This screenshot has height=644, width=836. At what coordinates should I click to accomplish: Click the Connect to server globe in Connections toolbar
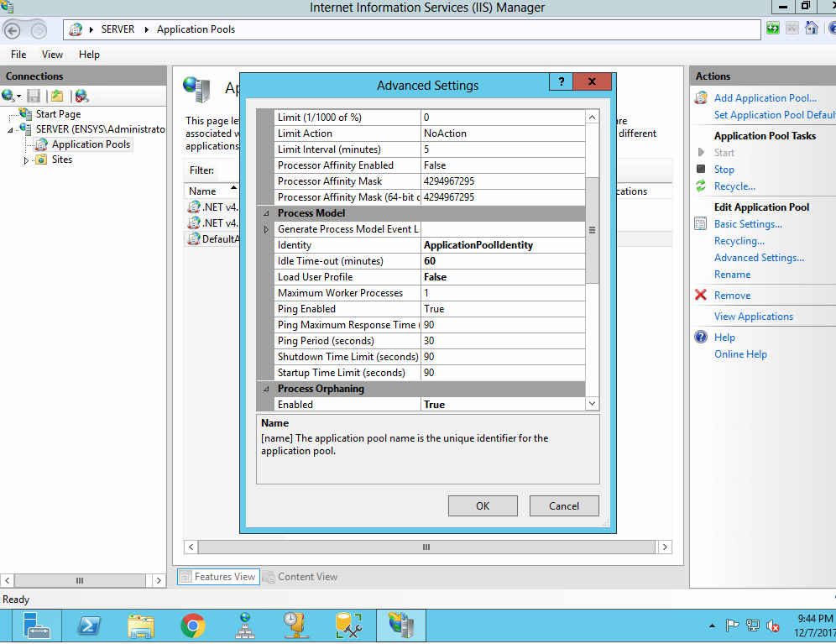tap(8, 95)
